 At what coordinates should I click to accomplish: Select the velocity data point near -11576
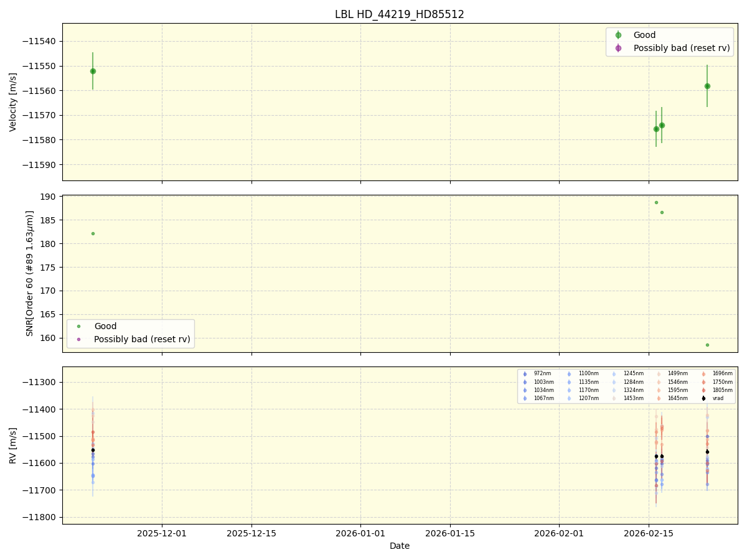(x=656, y=129)
